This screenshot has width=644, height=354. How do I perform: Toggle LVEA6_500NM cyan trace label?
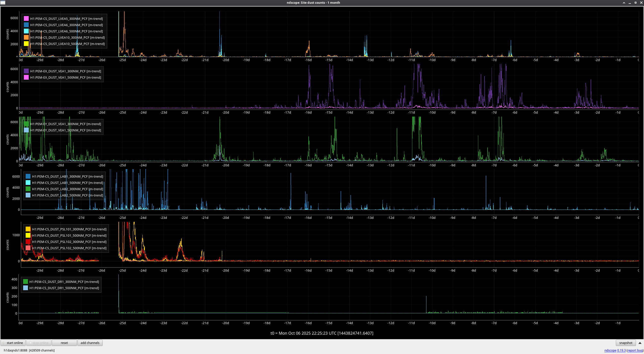point(66,31)
